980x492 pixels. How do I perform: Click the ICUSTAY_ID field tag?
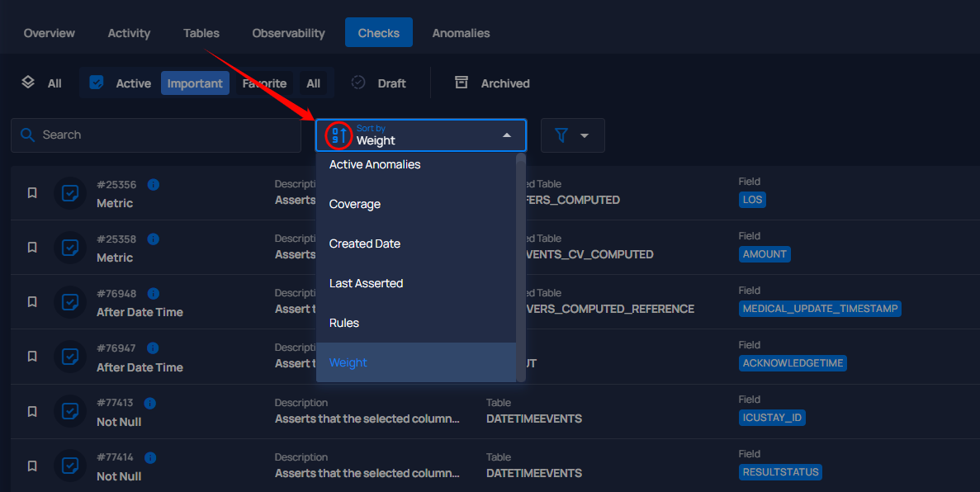(772, 418)
